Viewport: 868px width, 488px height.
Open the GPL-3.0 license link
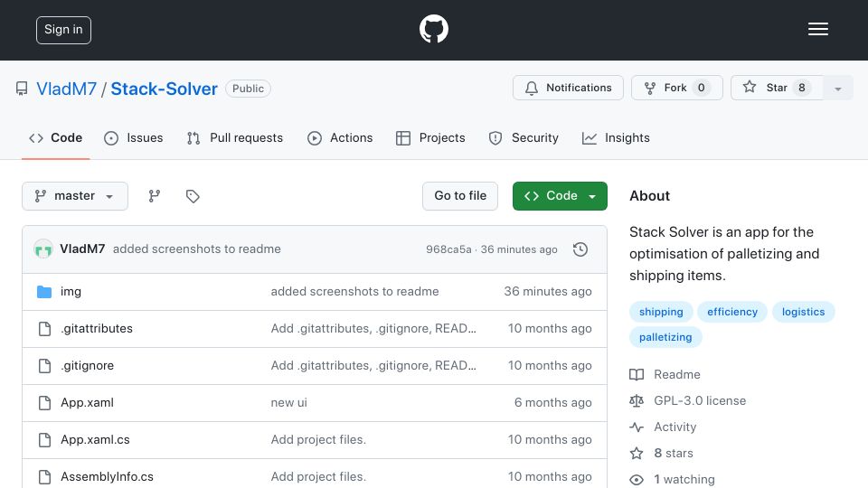tap(700, 400)
